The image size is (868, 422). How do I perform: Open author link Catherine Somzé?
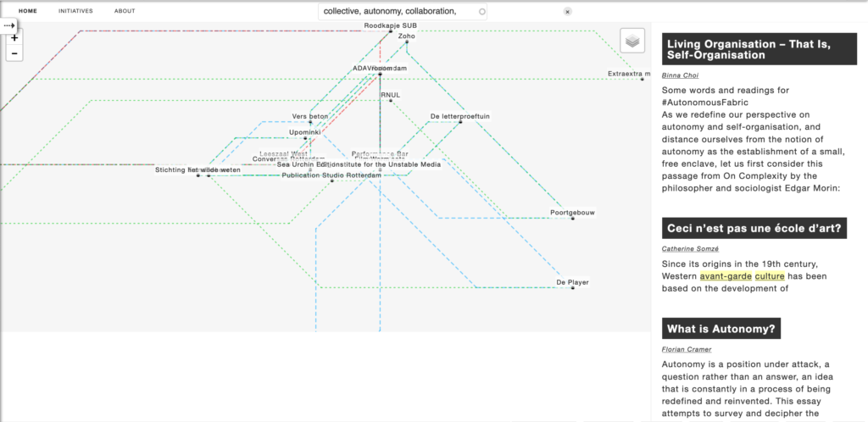[690, 248]
